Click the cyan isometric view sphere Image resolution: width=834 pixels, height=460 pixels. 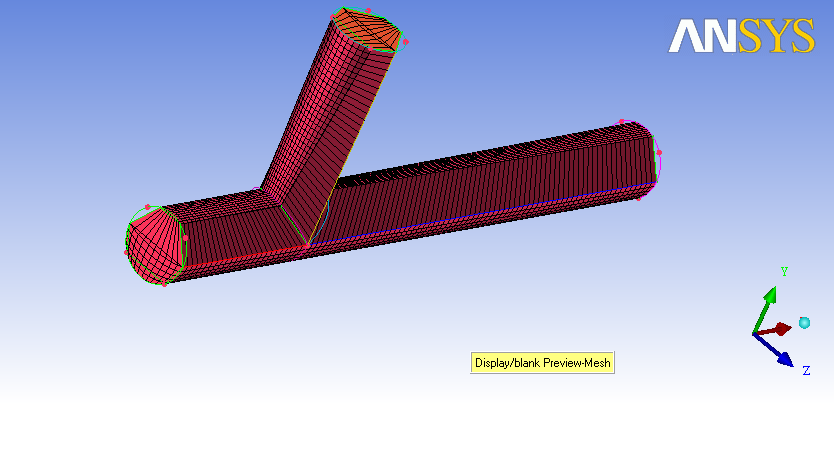(804, 323)
